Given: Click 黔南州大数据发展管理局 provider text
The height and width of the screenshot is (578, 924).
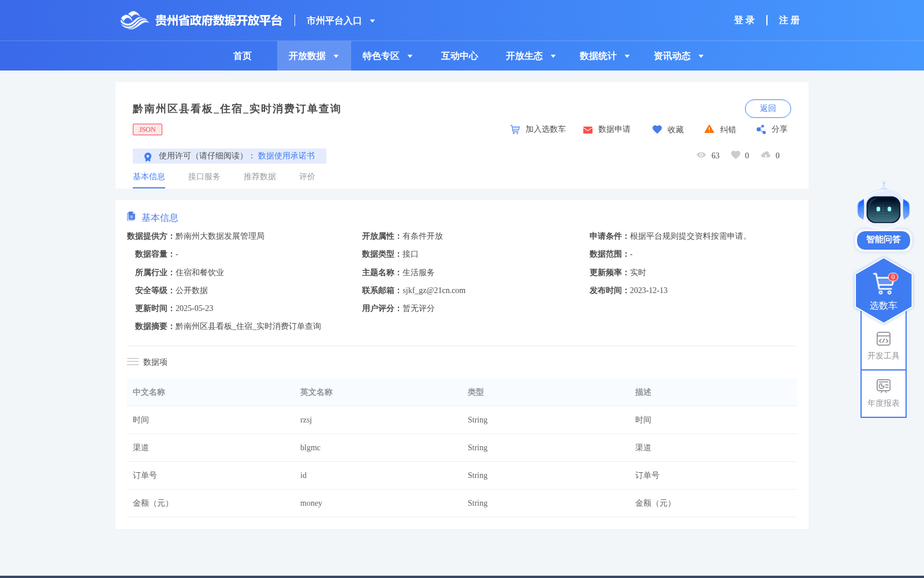Looking at the screenshot, I should click(x=220, y=236).
